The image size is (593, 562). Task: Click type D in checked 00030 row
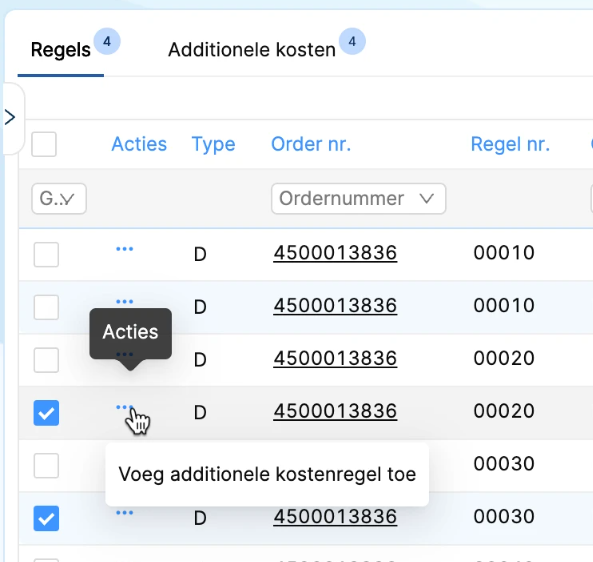[x=200, y=518]
